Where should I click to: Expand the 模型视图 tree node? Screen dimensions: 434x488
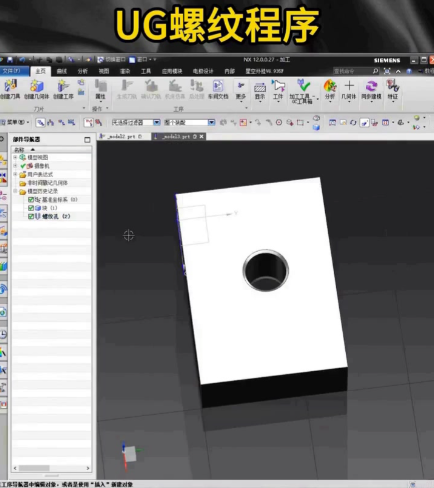(15, 157)
